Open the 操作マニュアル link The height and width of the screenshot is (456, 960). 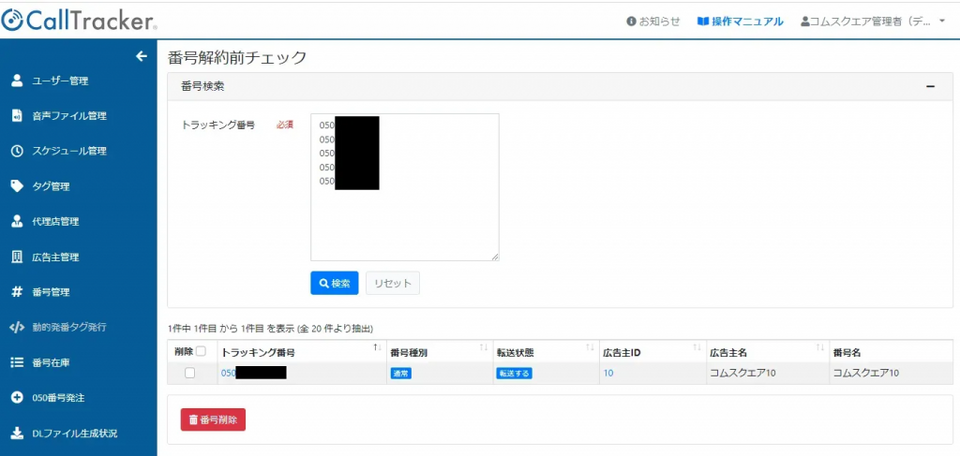pos(740,21)
